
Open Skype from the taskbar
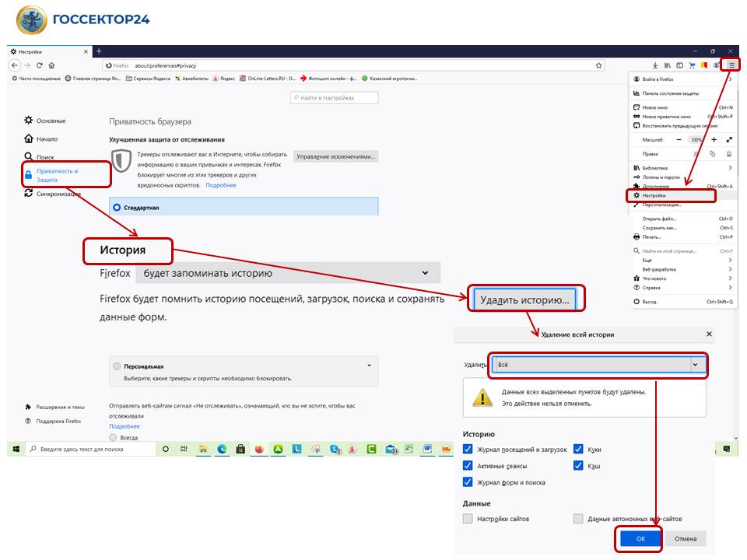point(335,449)
